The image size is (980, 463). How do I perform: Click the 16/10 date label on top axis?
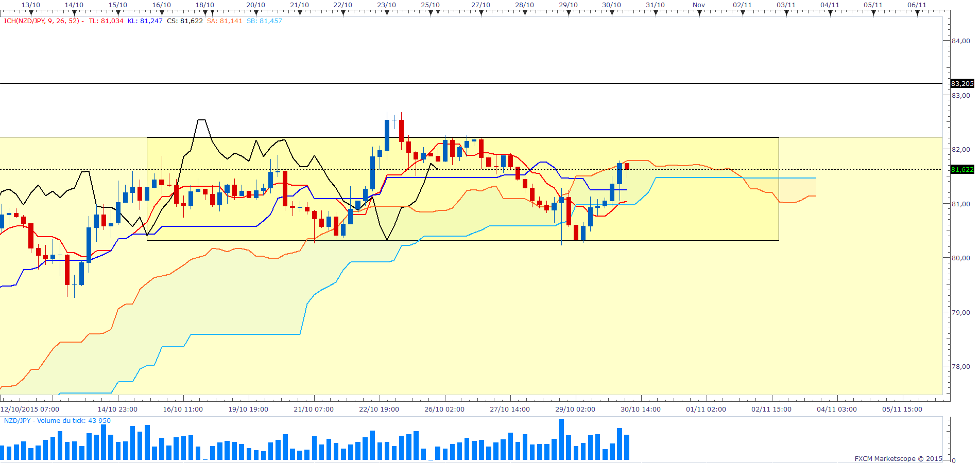[162, 5]
